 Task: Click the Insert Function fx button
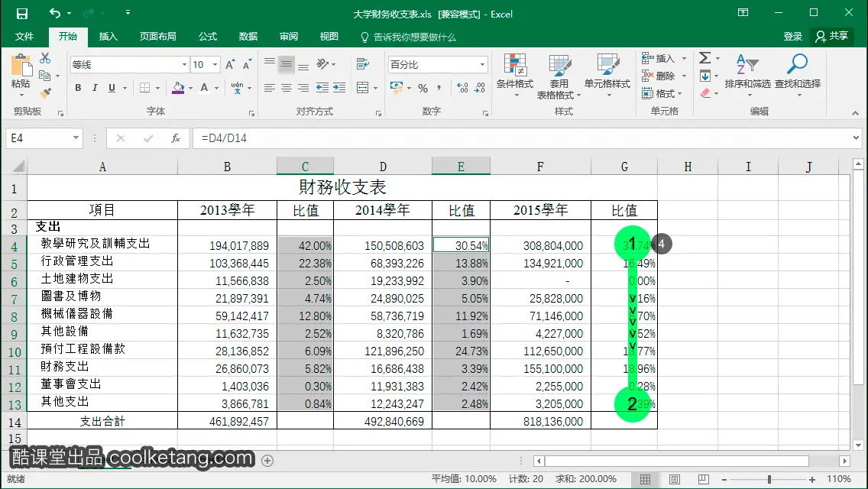coord(176,138)
